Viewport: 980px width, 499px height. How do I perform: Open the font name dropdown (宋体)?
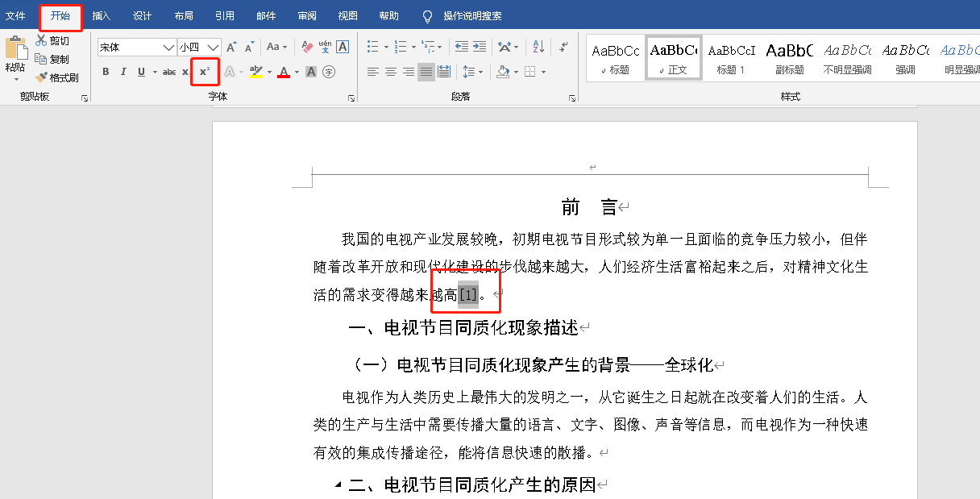point(169,48)
